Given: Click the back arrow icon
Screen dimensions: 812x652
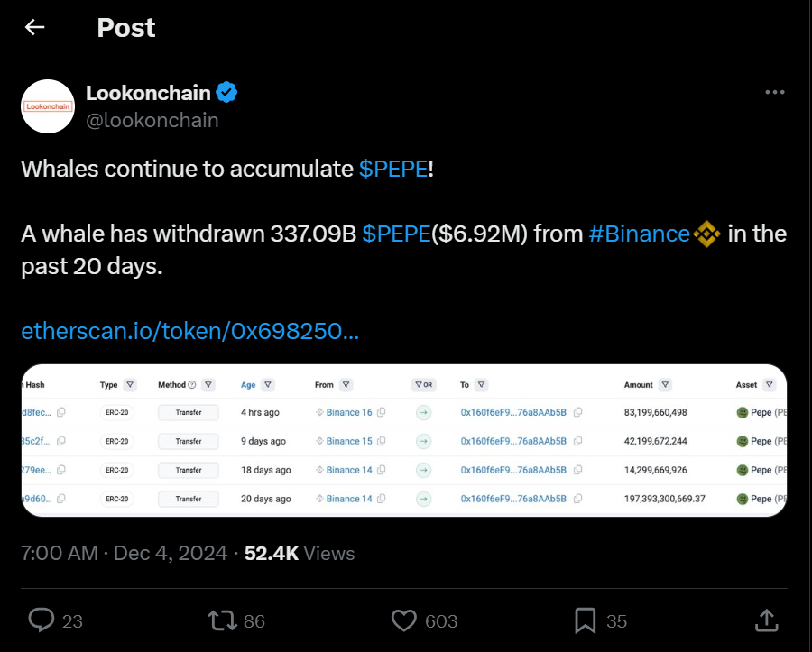Looking at the screenshot, I should (x=35, y=28).
